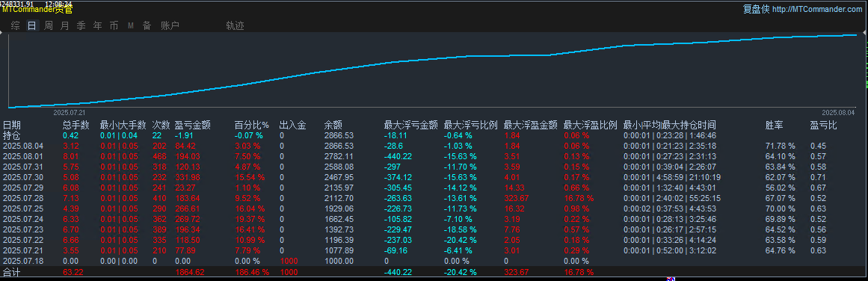The height and width of the screenshot is (281, 868).
Task: Click the 出入金 column header
Action: click(293, 125)
